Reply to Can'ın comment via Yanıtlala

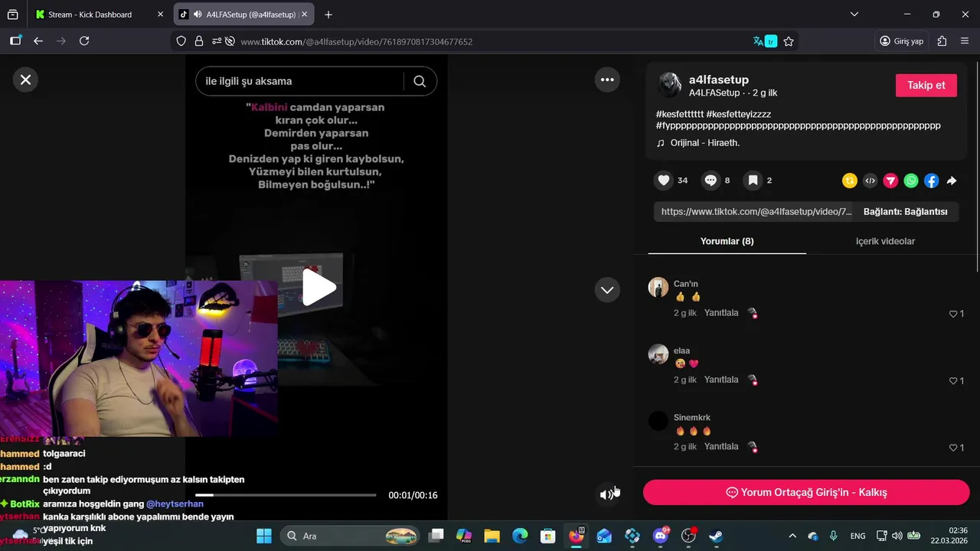coord(721,313)
